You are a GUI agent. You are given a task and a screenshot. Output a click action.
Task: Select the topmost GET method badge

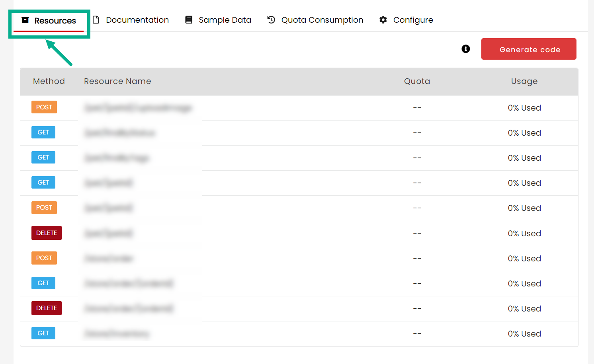[43, 132]
